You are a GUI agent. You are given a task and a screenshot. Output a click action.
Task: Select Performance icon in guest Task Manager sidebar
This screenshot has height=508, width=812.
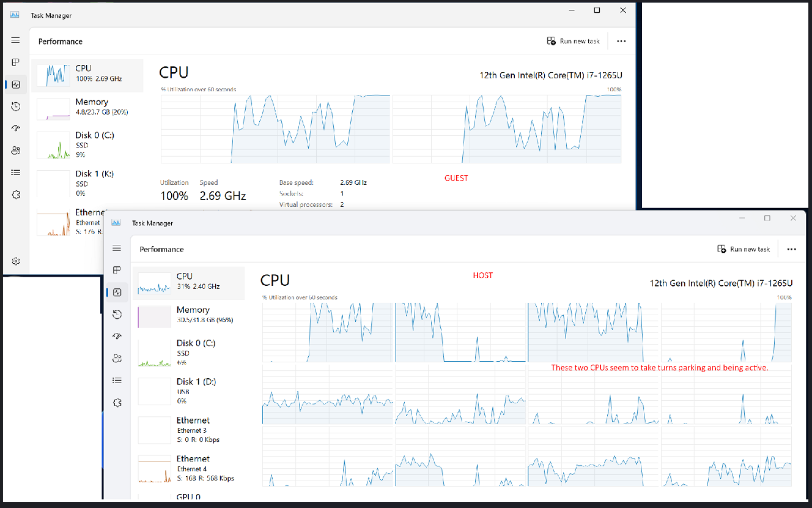coord(16,84)
